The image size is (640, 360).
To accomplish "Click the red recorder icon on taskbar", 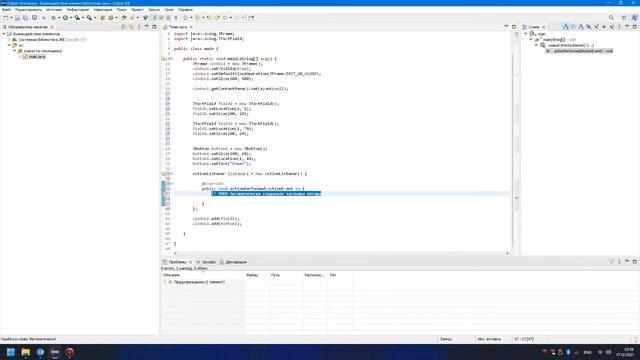I will (x=69, y=352).
